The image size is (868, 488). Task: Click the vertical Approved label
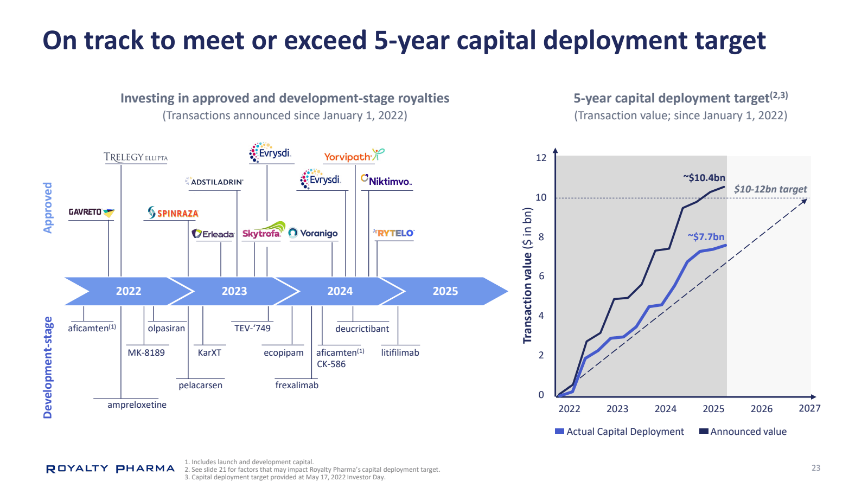tap(48, 208)
